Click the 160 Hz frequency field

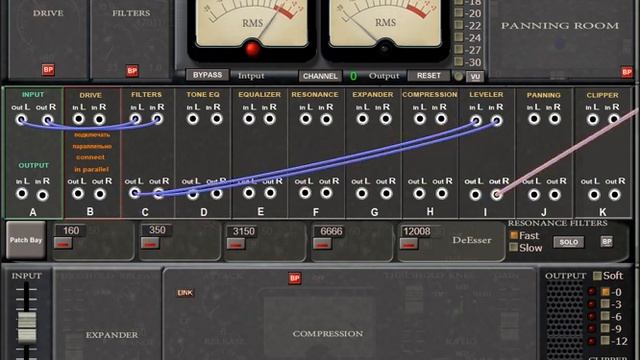click(71, 231)
